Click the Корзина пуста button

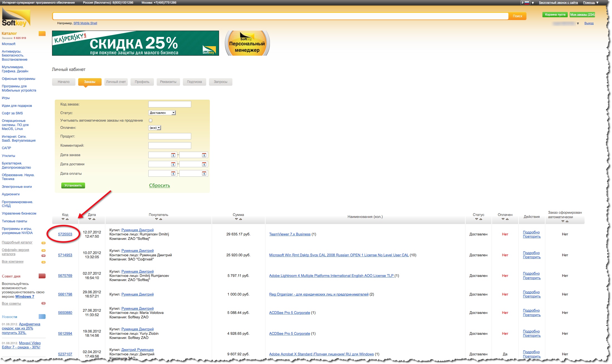pos(555,15)
